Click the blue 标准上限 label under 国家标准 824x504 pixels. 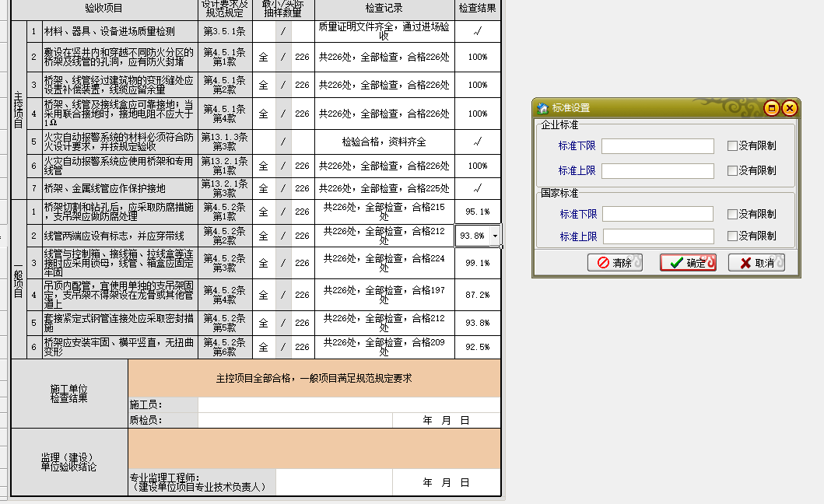point(577,236)
